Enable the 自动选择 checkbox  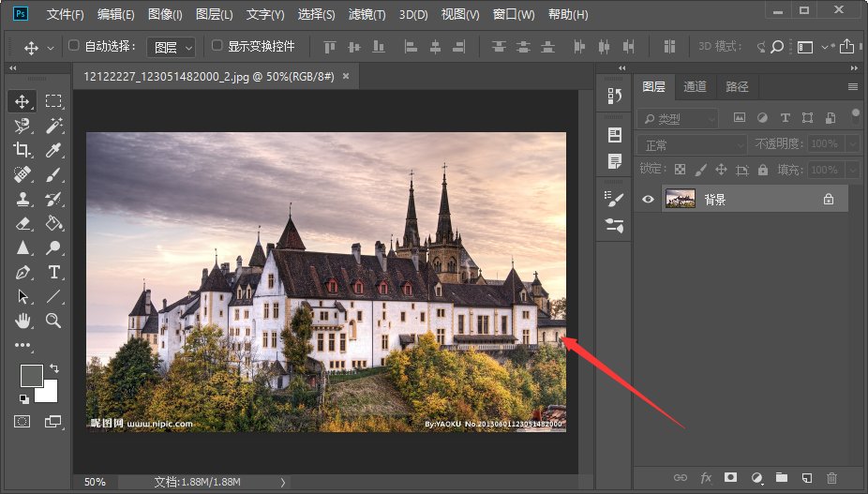point(74,46)
